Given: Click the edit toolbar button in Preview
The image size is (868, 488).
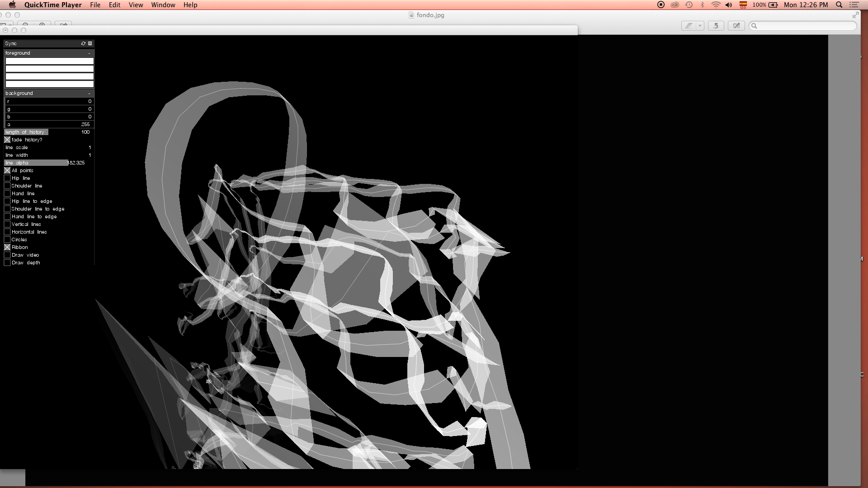Looking at the screenshot, I should (736, 26).
